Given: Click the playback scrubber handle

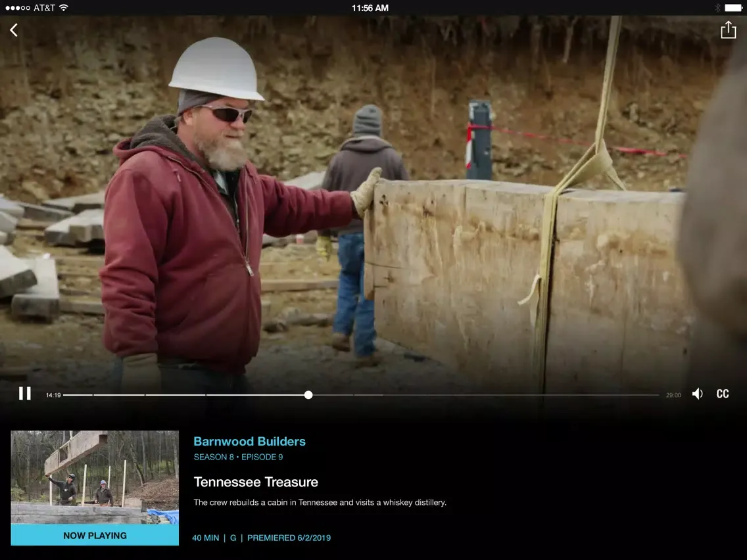Looking at the screenshot, I should [308, 395].
